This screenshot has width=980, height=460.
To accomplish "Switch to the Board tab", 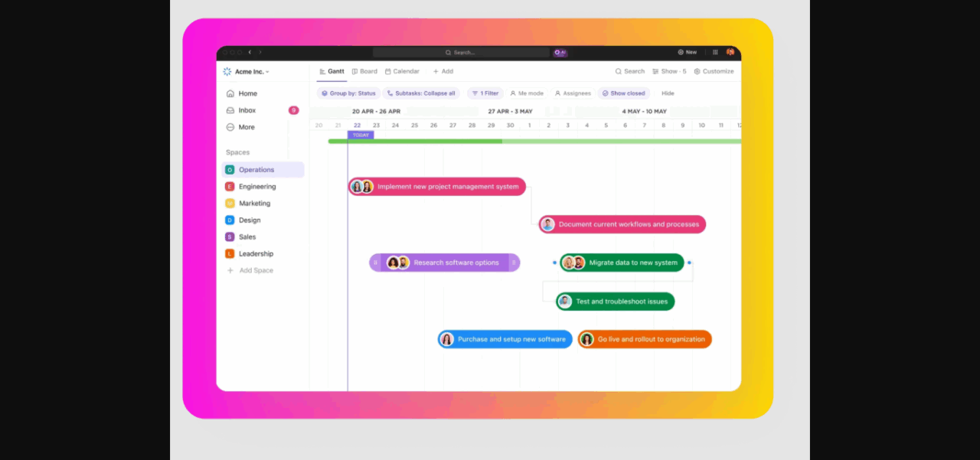I will click(364, 71).
